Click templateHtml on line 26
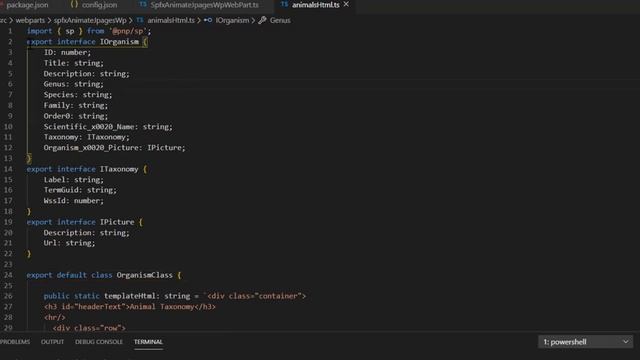This screenshot has width=640, height=360. [130, 296]
